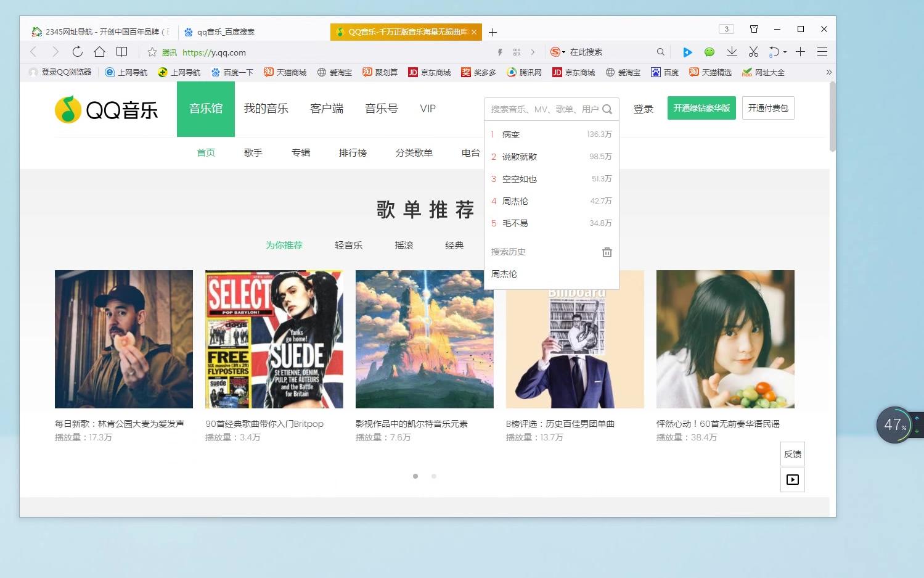This screenshot has width=924, height=578.
Task: Click the chevron next to the QR icon
Action: (x=533, y=52)
